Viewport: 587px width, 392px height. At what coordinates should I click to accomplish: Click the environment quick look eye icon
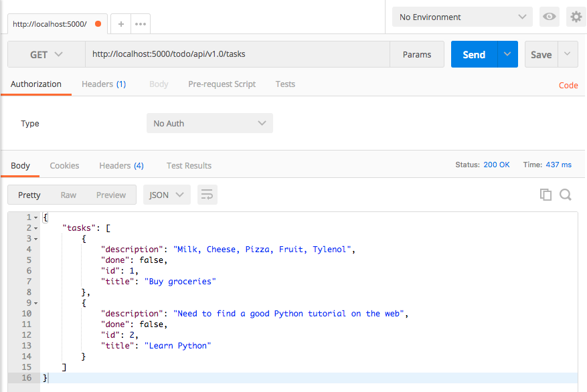pyautogui.click(x=550, y=17)
